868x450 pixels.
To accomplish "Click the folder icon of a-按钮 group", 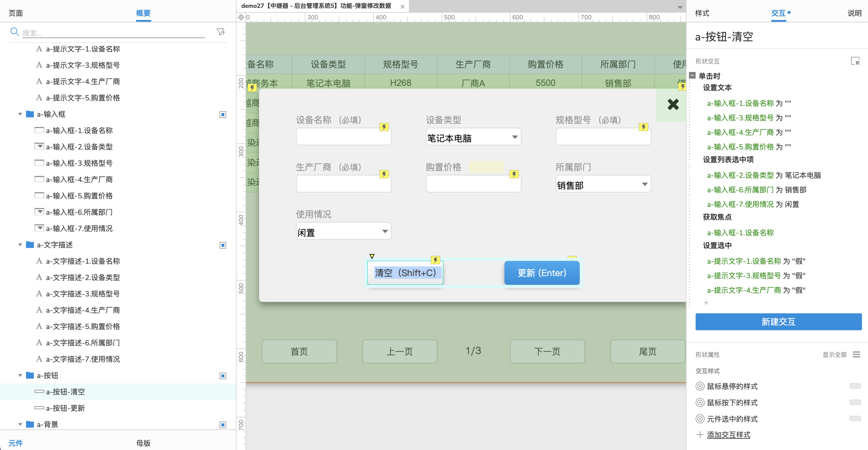I will tap(30, 375).
